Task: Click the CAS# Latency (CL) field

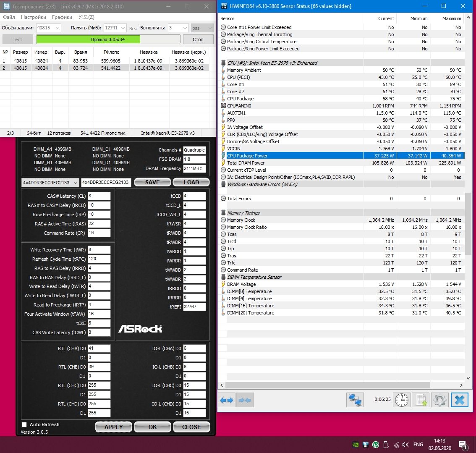Action: coord(99,196)
